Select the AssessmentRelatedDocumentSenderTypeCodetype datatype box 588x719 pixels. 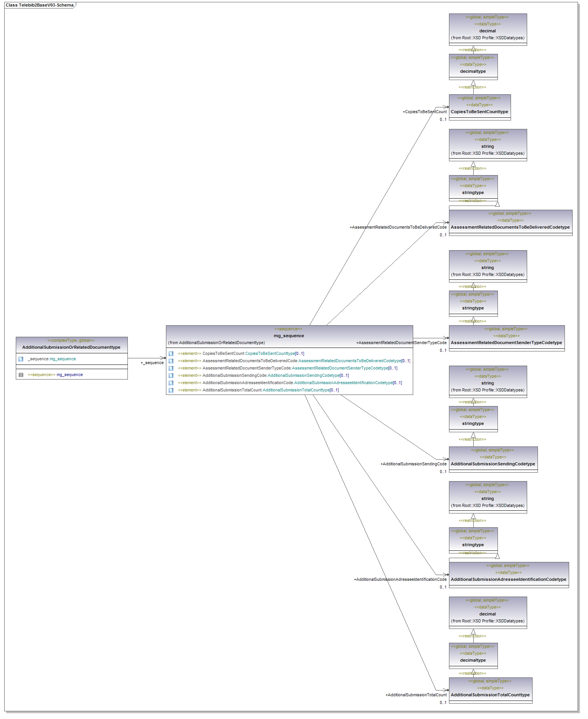point(506,343)
